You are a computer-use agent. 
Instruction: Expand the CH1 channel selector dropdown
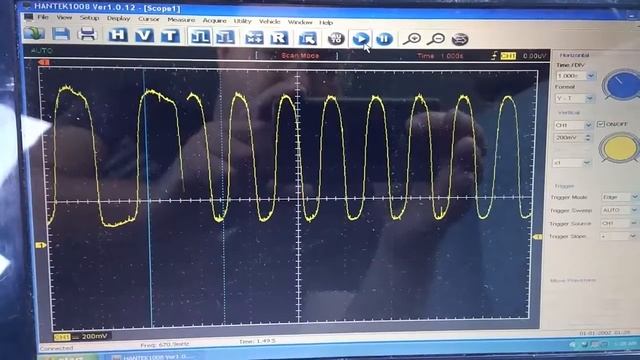click(588, 125)
